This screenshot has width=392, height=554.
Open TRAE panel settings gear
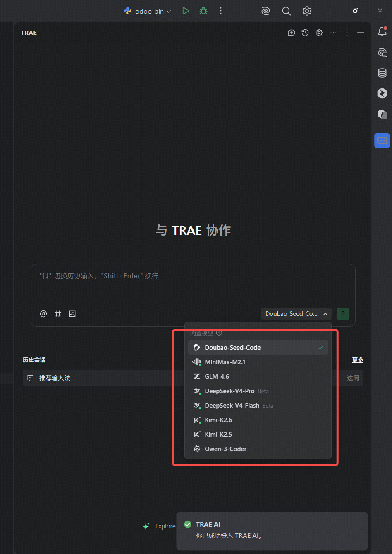point(319,33)
